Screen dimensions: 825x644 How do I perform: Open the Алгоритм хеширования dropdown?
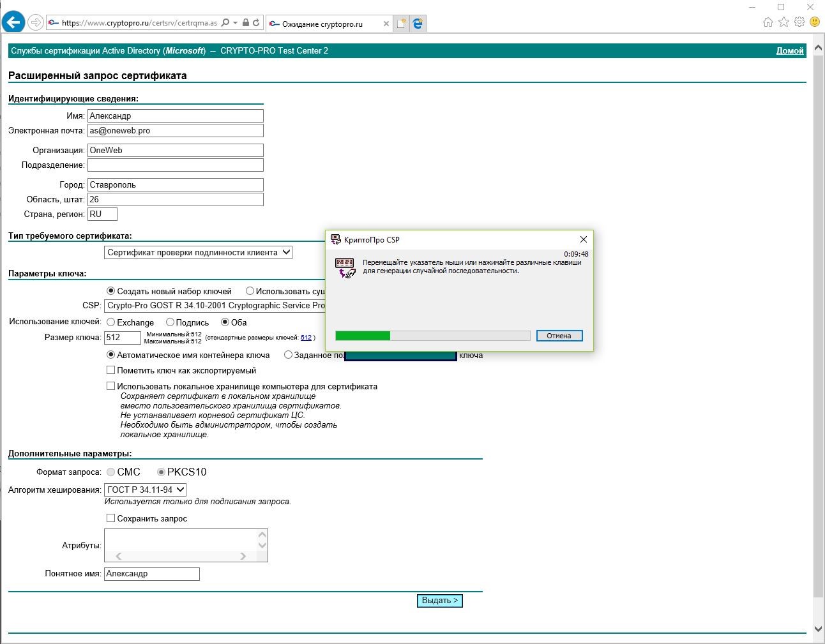click(146, 490)
